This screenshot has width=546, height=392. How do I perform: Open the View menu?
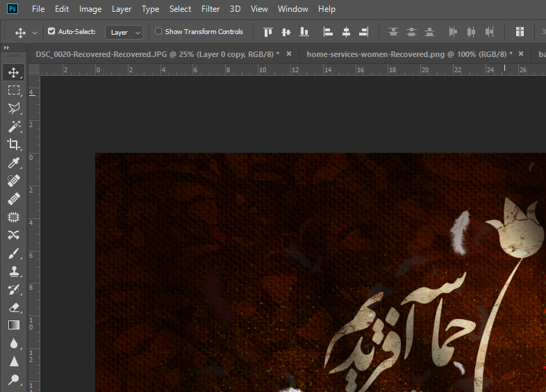point(259,9)
